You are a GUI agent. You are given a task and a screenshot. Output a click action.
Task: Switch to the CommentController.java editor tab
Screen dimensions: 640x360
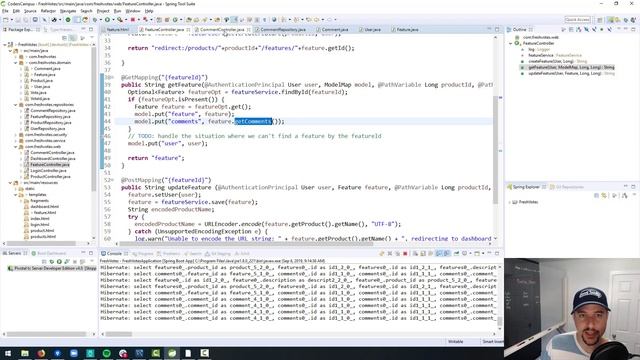click(x=222, y=29)
